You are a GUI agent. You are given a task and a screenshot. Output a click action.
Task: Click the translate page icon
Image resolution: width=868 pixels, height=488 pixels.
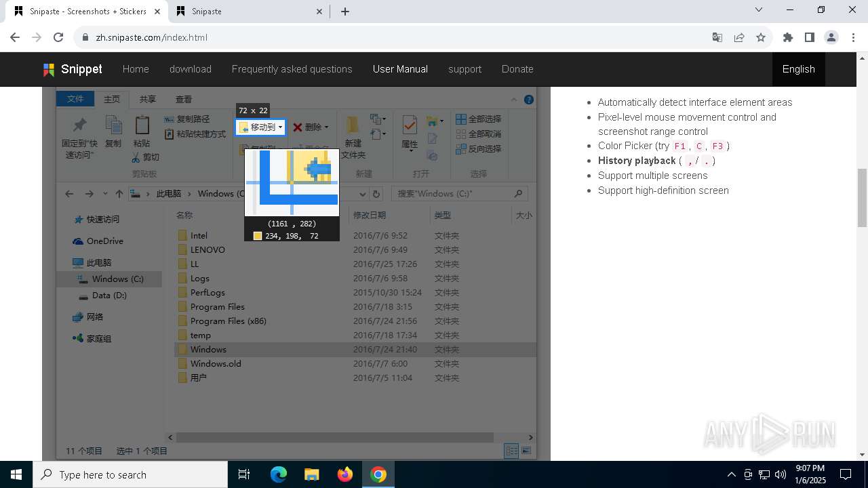tap(717, 37)
